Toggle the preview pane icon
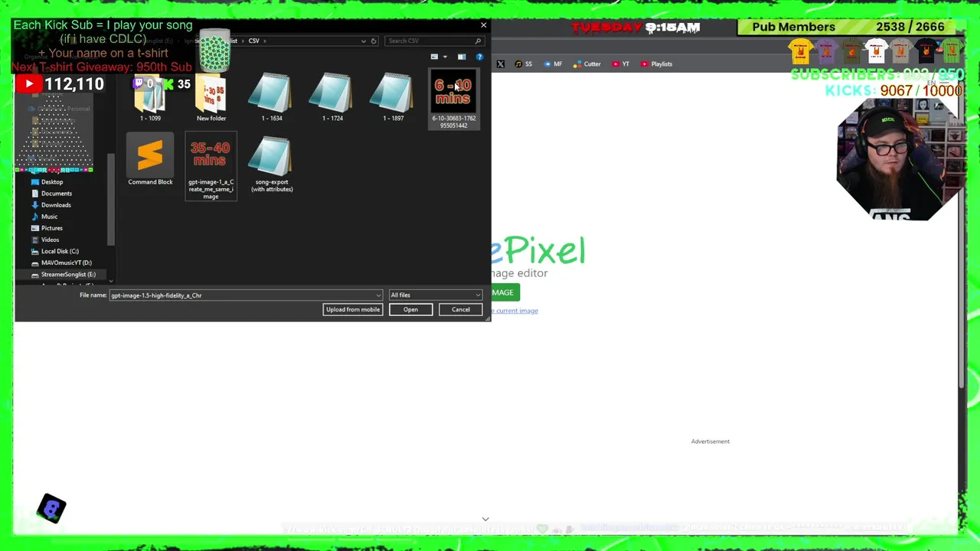 coord(462,57)
